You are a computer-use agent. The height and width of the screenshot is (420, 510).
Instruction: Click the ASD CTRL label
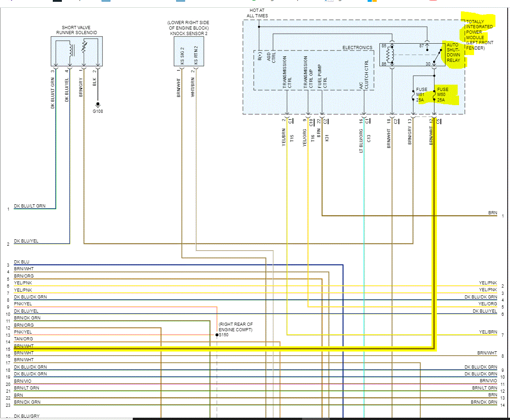click(x=271, y=57)
